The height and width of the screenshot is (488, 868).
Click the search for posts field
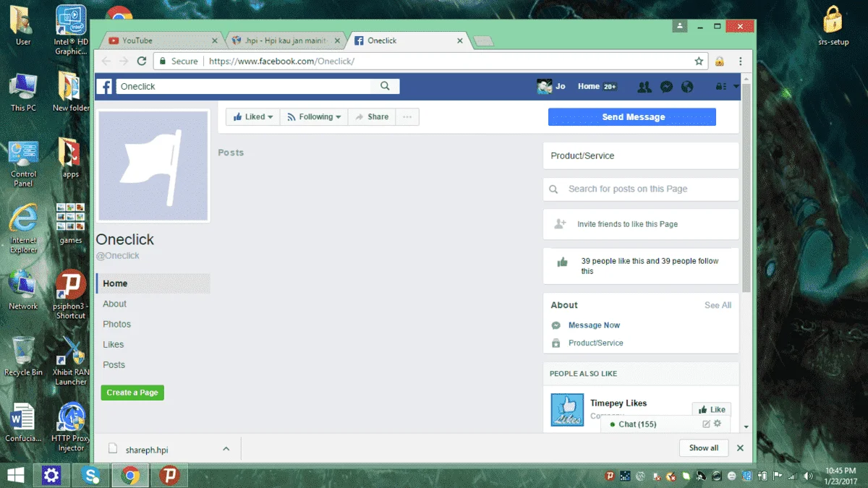(641, 189)
